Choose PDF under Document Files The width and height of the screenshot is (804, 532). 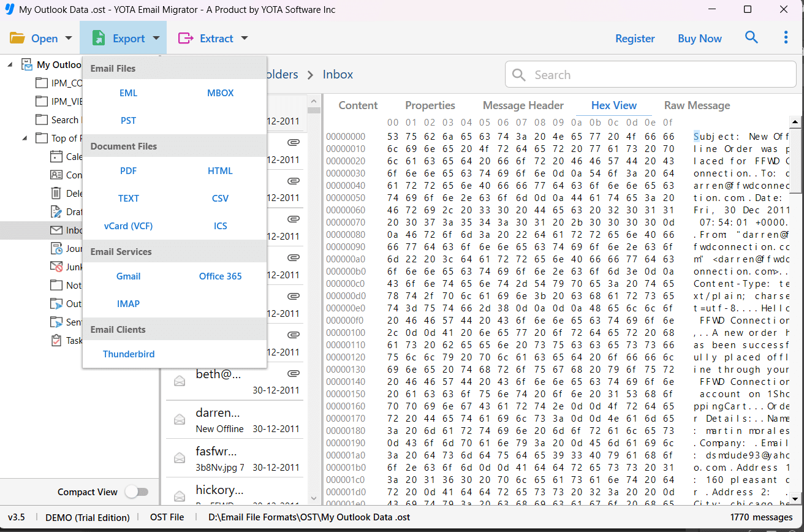coord(129,171)
